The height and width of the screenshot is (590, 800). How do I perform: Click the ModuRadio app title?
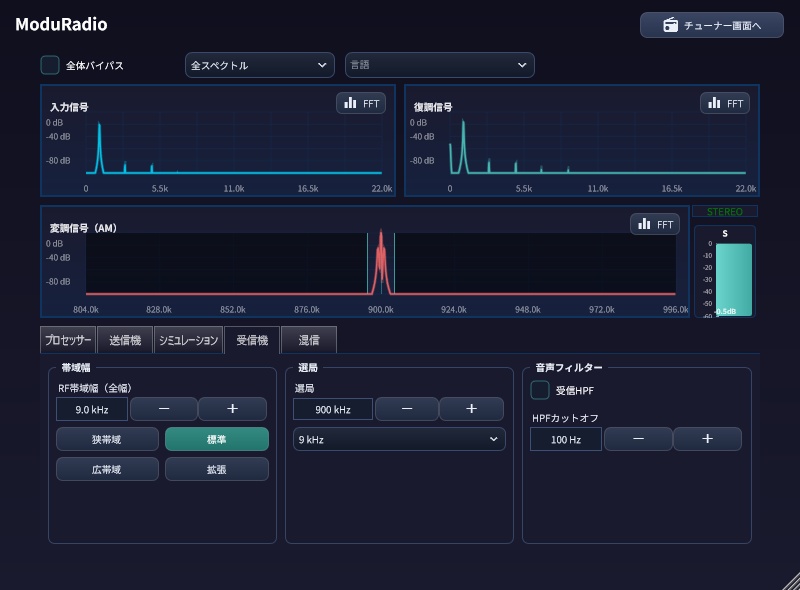click(61, 24)
